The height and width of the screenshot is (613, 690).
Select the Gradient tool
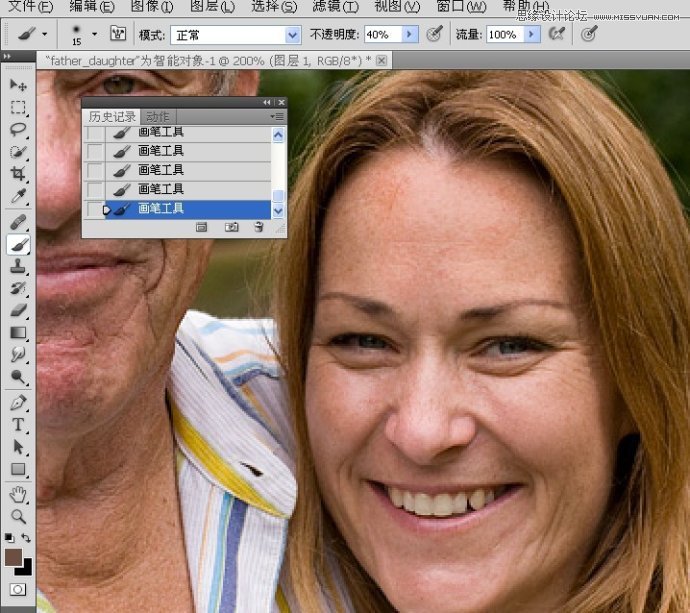[x=18, y=333]
